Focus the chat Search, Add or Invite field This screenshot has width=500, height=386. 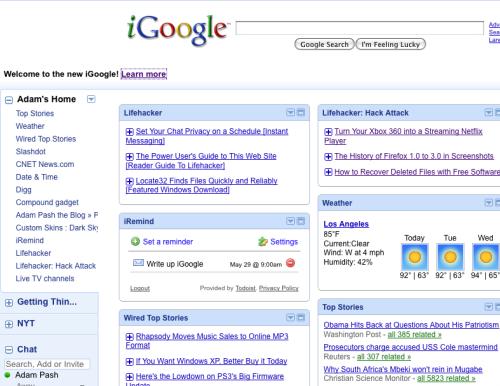tap(47, 364)
